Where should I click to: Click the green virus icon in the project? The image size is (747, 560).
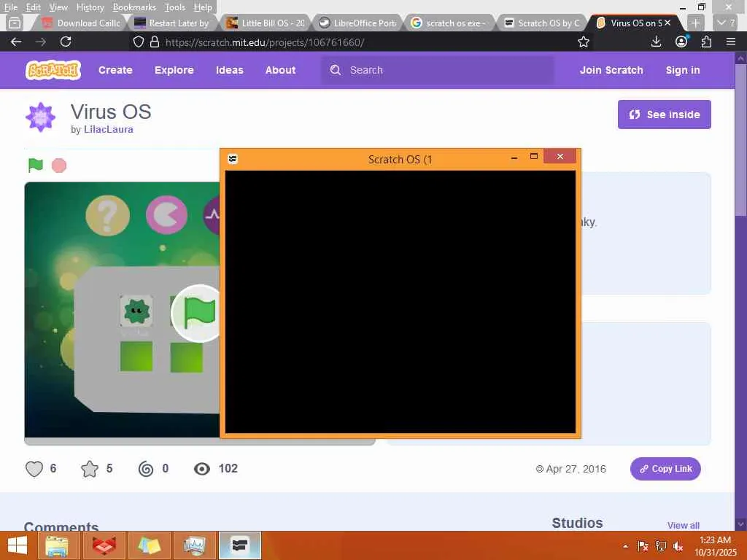(x=136, y=311)
